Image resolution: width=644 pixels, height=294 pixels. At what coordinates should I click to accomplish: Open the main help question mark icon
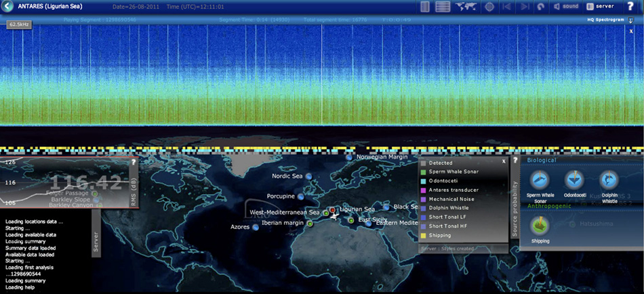point(630,6)
